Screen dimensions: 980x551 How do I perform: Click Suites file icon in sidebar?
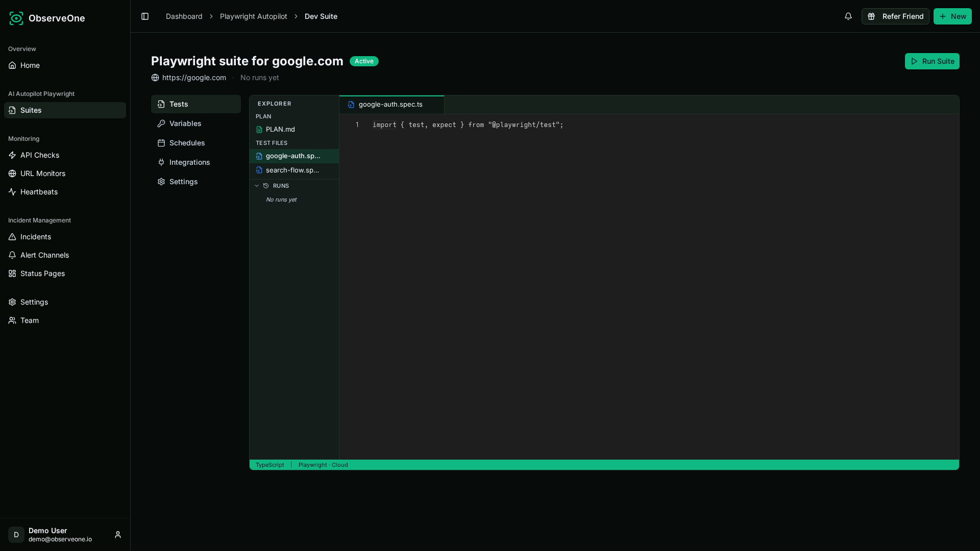click(12, 110)
